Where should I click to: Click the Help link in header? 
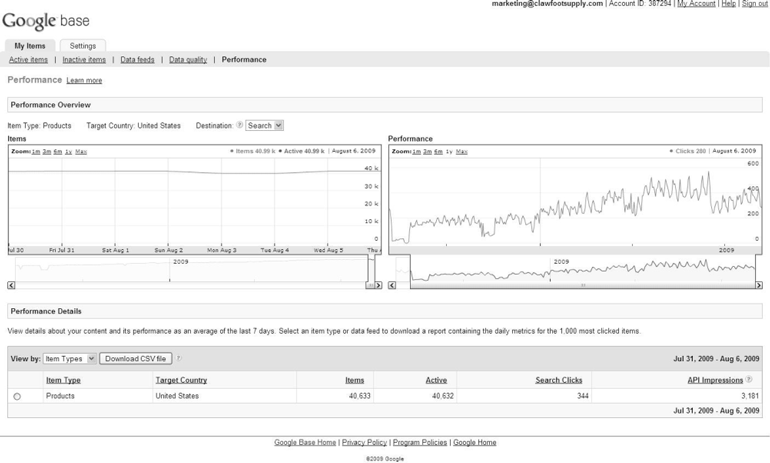click(x=729, y=3)
